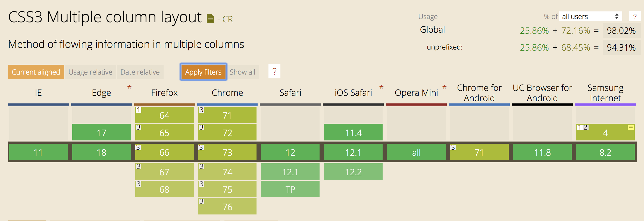Switch to Date relative view mode

tap(140, 72)
